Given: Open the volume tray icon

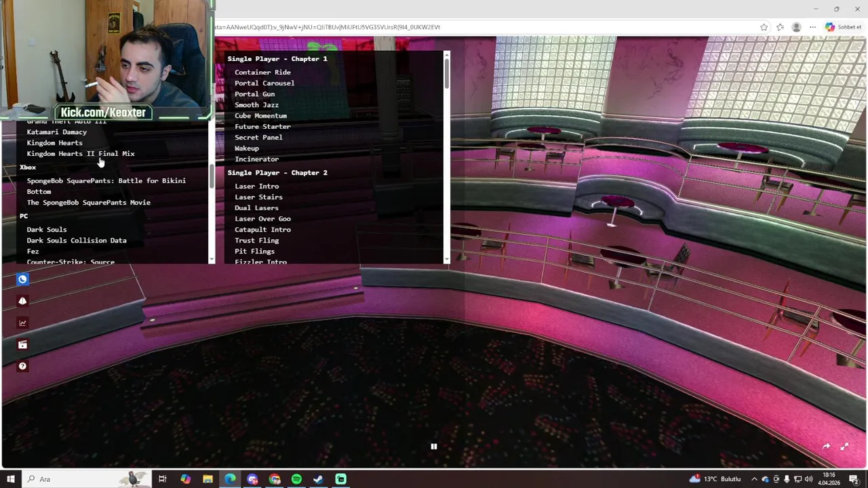Looking at the screenshot, I should (808, 479).
